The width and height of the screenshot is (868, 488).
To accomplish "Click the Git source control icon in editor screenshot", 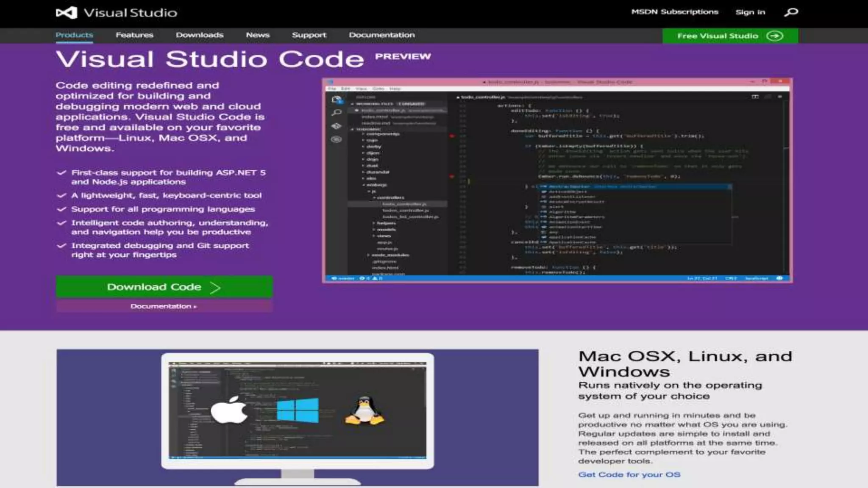I will click(x=337, y=126).
